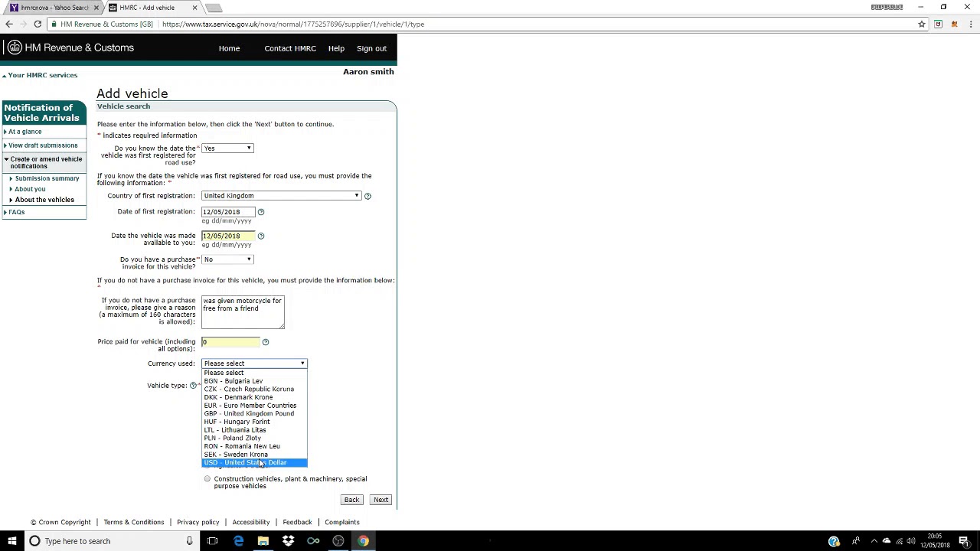Image resolution: width=980 pixels, height=551 pixels.
Task: Open Help in HMRC top menu
Action: (x=336, y=48)
